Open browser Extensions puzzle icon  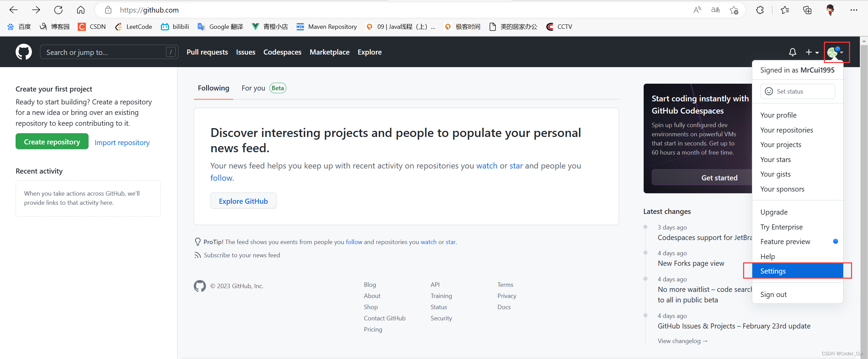[x=760, y=10]
